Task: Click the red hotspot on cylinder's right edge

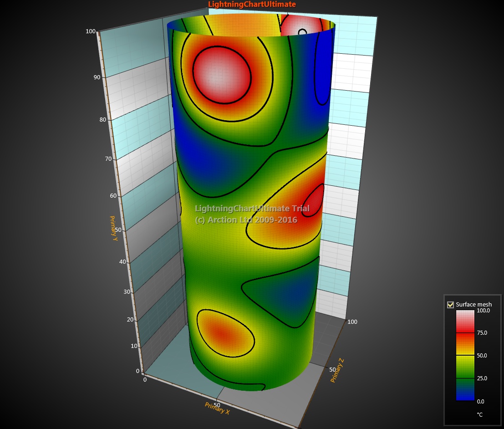Action: point(313,201)
